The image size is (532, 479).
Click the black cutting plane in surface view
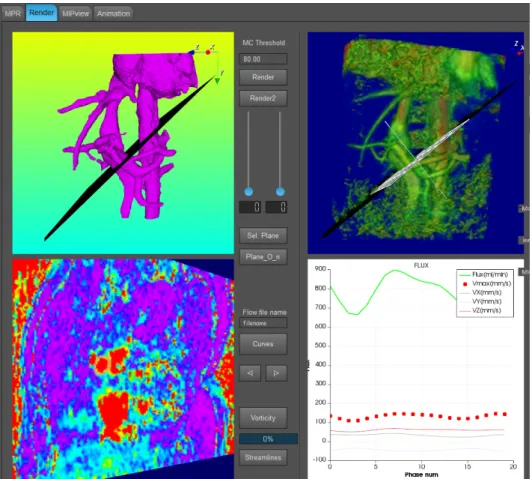[129, 158]
